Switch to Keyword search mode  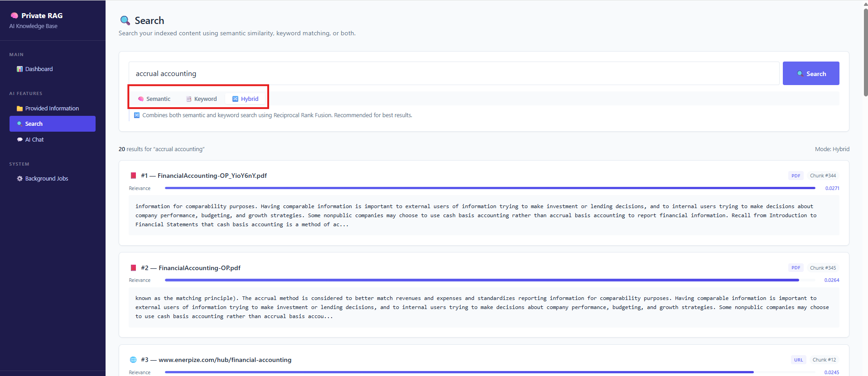201,99
